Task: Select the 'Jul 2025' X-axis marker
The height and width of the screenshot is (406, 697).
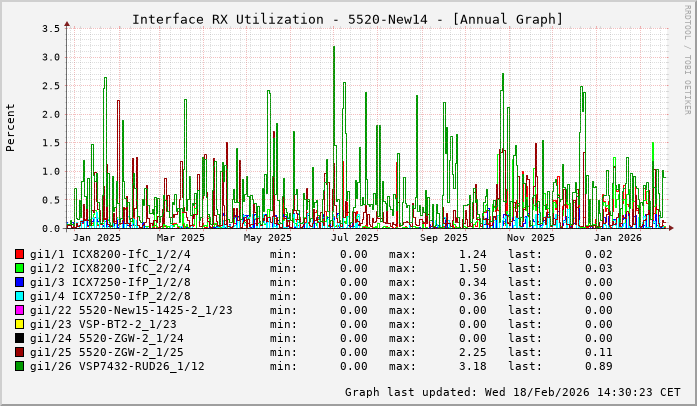Action: tap(355, 238)
